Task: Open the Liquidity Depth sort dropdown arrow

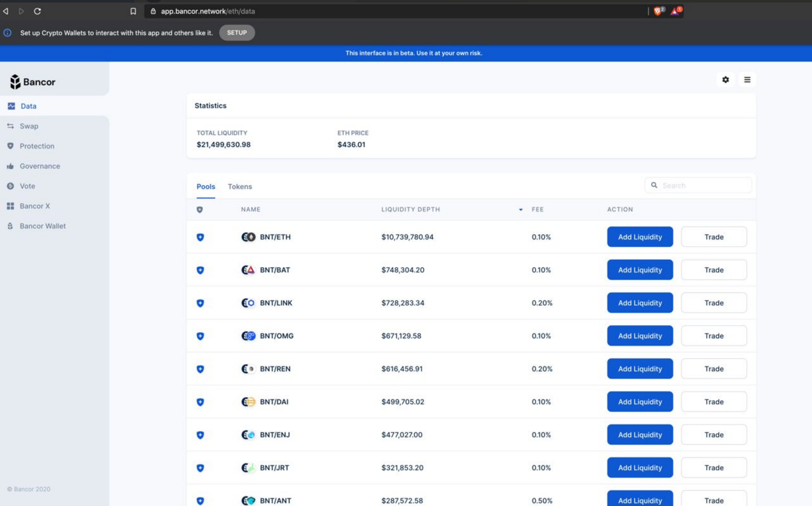Action: coord(521,209)
